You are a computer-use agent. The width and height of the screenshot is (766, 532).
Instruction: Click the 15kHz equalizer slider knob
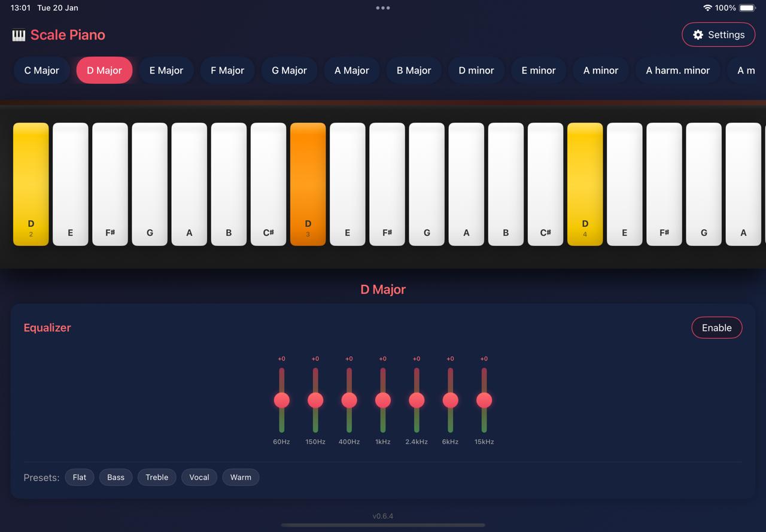(484, 400)
